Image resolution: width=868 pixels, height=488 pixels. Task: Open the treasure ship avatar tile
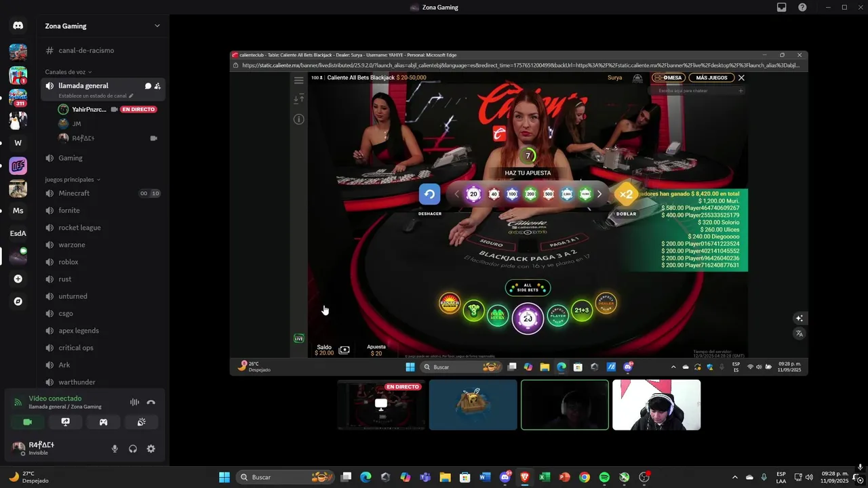(x=473, y=405)
